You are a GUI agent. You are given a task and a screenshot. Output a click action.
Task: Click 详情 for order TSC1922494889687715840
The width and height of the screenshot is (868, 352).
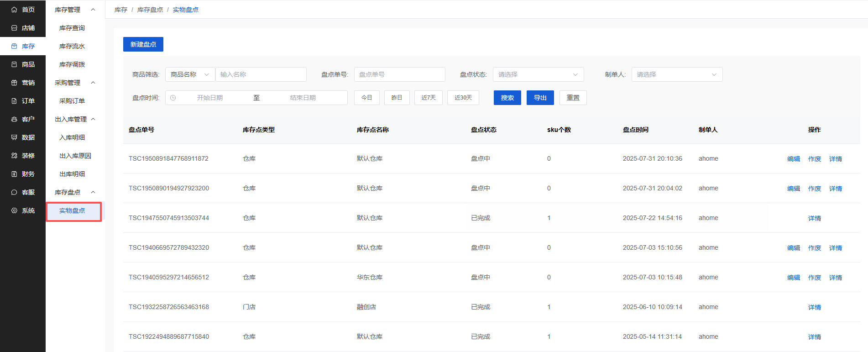coord(815,337)
